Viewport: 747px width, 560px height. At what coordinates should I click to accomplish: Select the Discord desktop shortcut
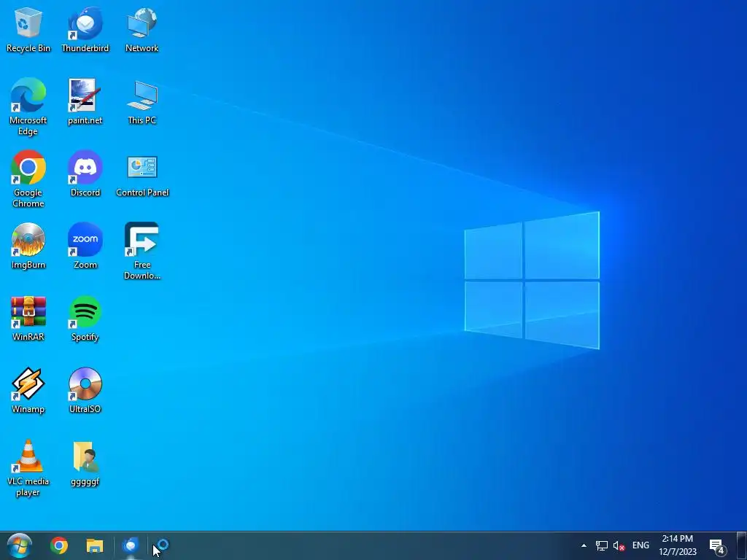coord(85,174)
